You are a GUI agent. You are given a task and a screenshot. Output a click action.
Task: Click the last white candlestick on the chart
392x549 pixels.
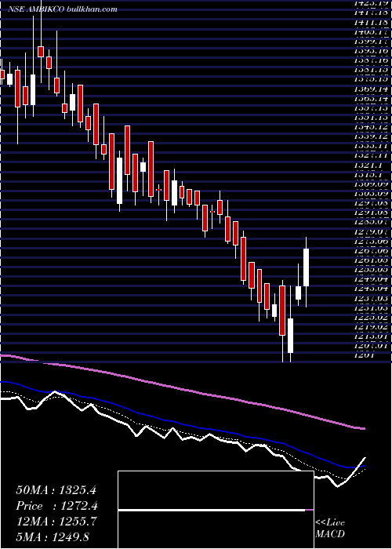tap(307, 267)
